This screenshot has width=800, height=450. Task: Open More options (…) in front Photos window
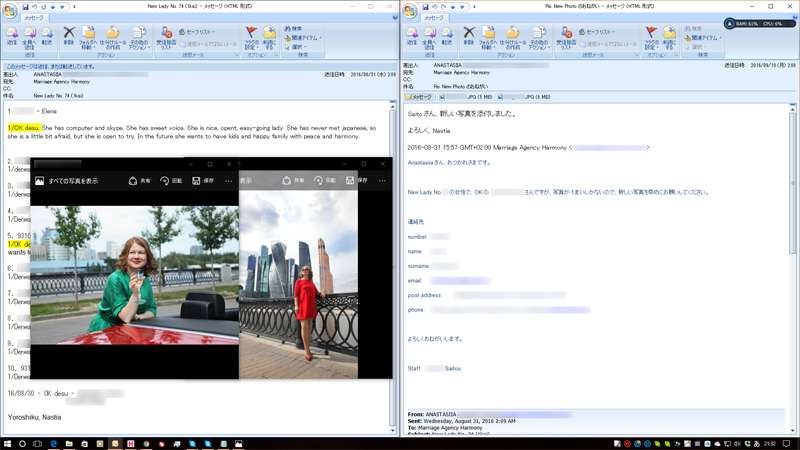pyautogui.click(x=228, y=181)
